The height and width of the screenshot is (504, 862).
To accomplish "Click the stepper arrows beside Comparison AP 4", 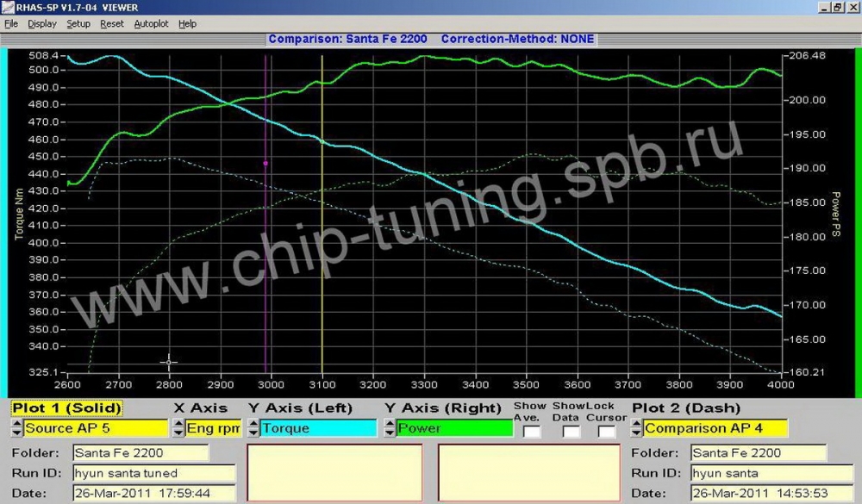I will [x=637, y=428].
